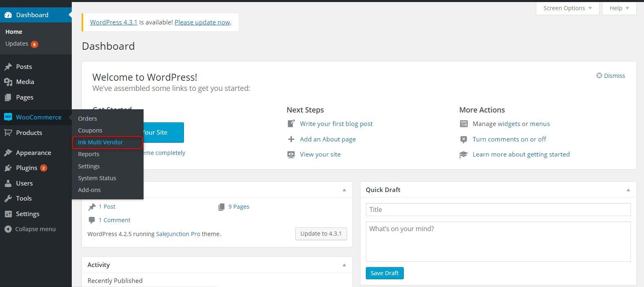Image resolution: width=644 pixels, height=287 pixels.
Task: Click the plus icon beside Add an About page
Action: click(291, 139)
